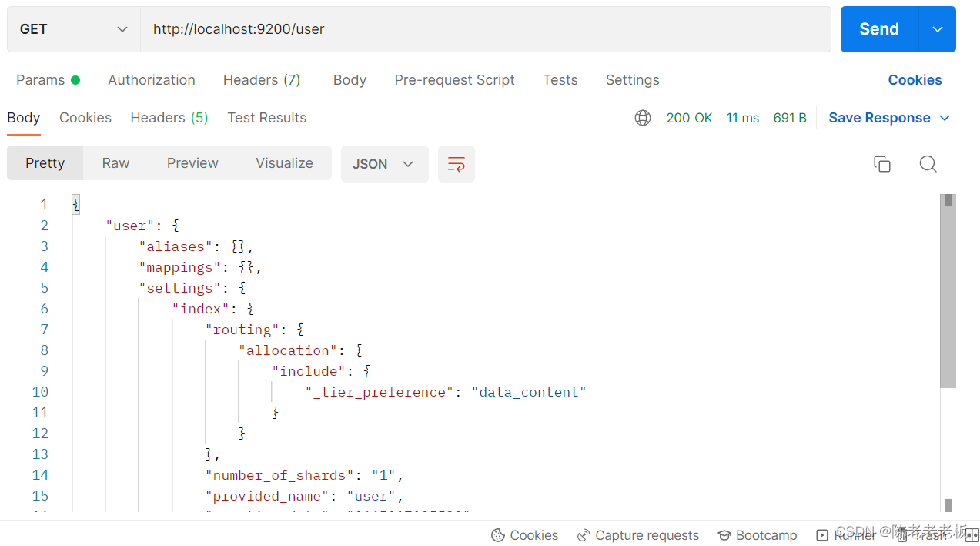The image size is (980, 546).
Task: Switch response view to Raw
Action: pyautogui.click(x=115, y=163)
